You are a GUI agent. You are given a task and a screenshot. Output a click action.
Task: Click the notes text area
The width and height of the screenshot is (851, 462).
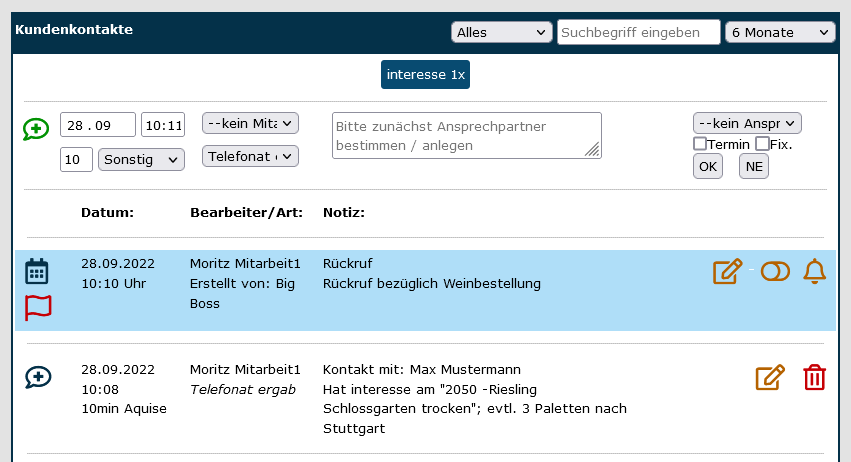click(x=466, y=135)
